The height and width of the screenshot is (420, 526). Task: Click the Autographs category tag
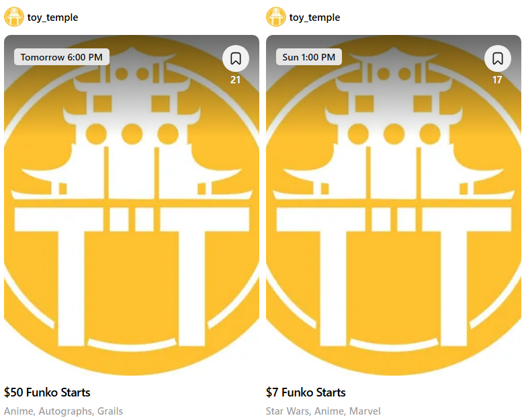click(x=65, y=412)
